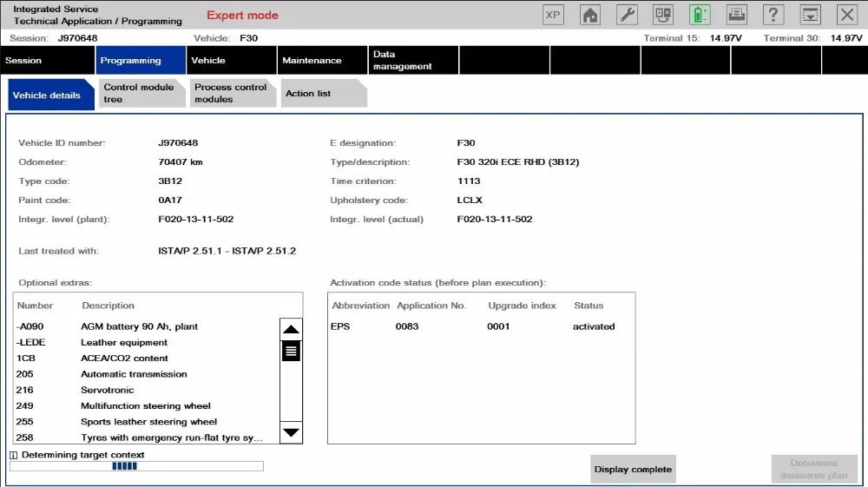Click the minimize-to-tray window icon
868x487 pixels.
pyautogui.click(x=811, y=15)
